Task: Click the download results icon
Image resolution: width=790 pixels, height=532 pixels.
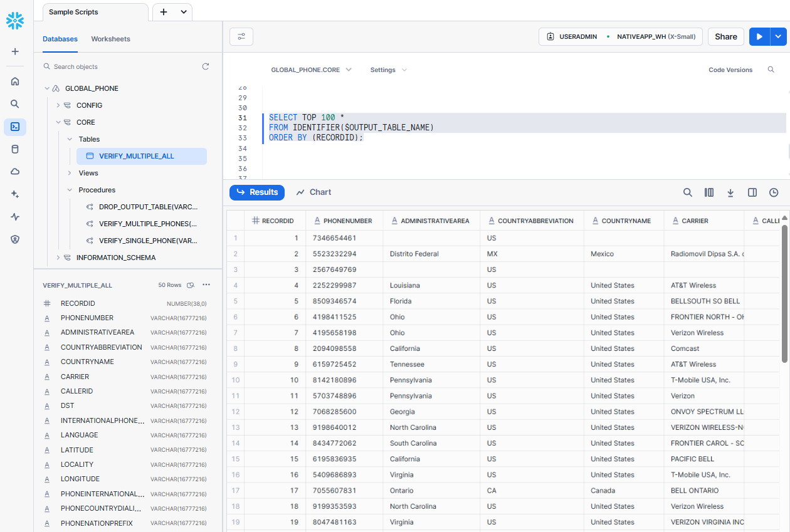Action: point(730,192)
